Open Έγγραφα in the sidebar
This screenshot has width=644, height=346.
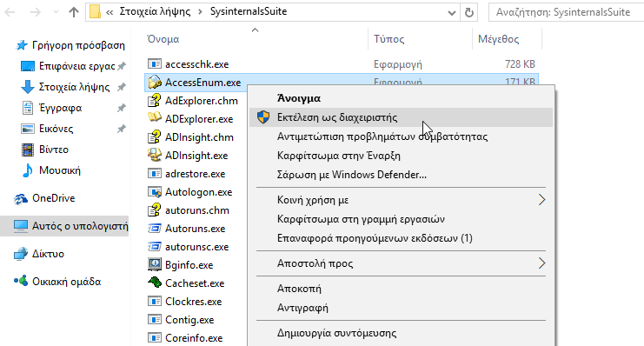[73, 108]
